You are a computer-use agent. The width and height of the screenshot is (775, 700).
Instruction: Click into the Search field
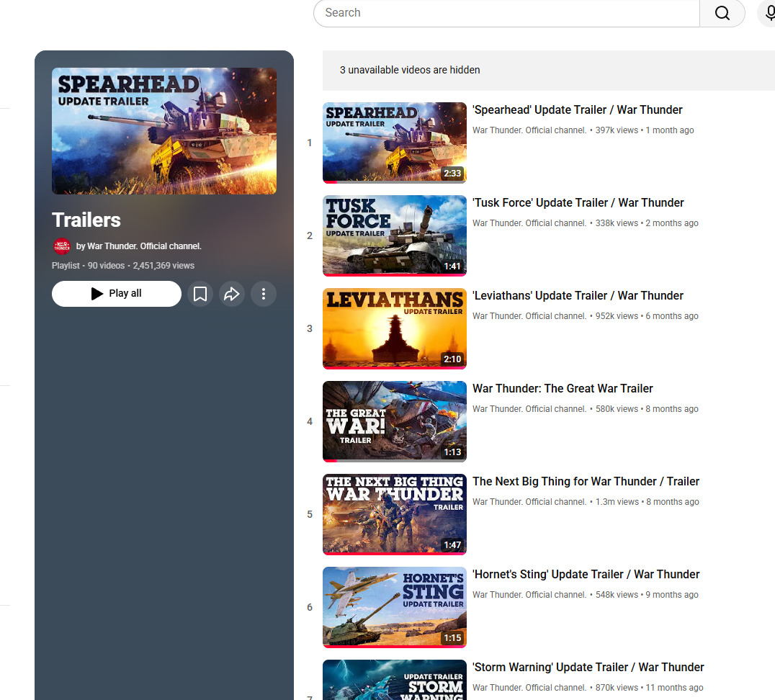[x=504, y=13]
